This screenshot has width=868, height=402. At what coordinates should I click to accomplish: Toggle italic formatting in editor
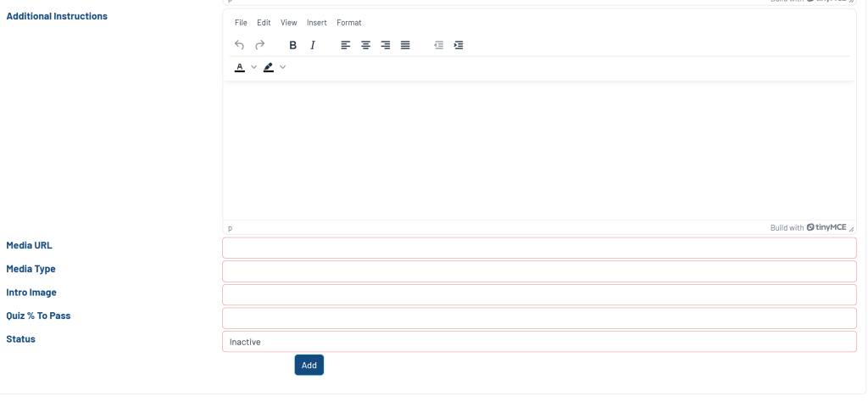click(313, 45)
